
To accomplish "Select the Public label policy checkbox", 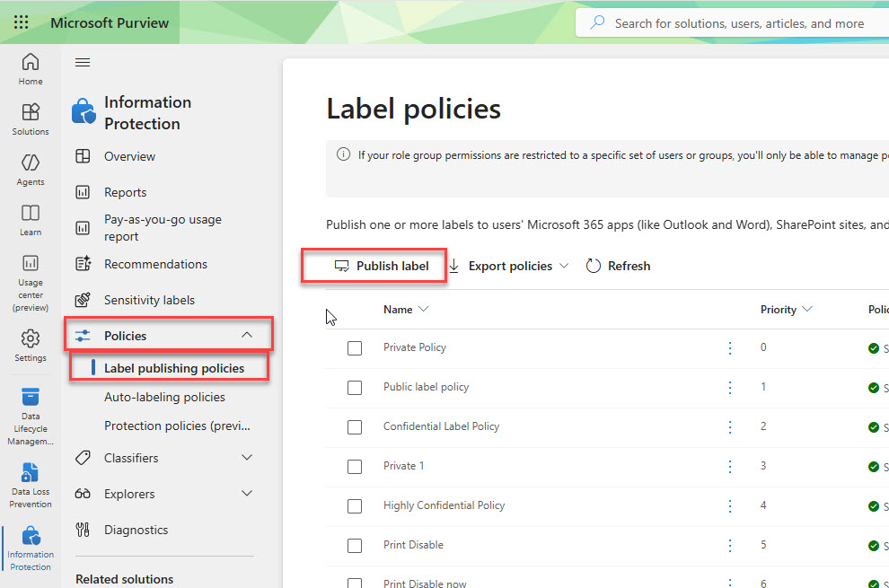I will point(355,388).
